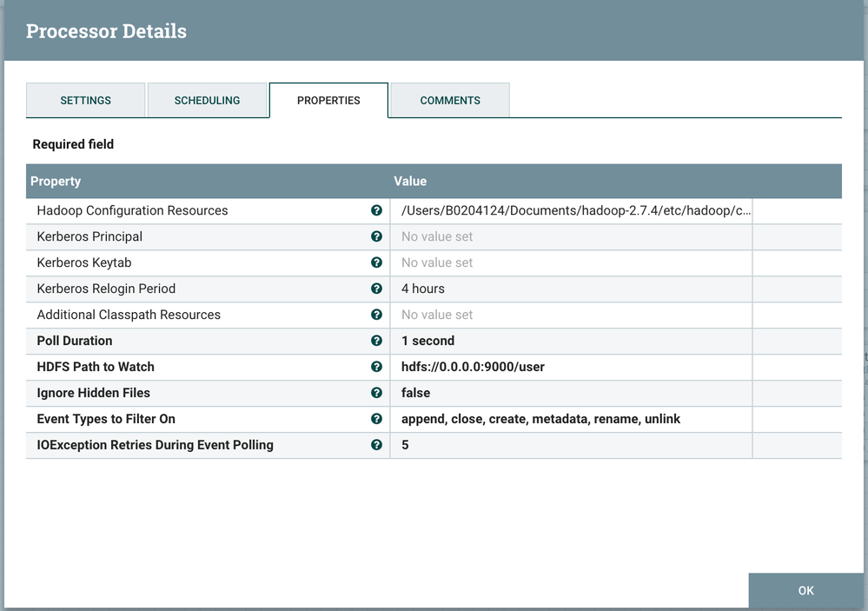Click help icon for Ignore Hidden Files
The height and width of the screenshot is (611, 868).
click(x=376, y=393)
